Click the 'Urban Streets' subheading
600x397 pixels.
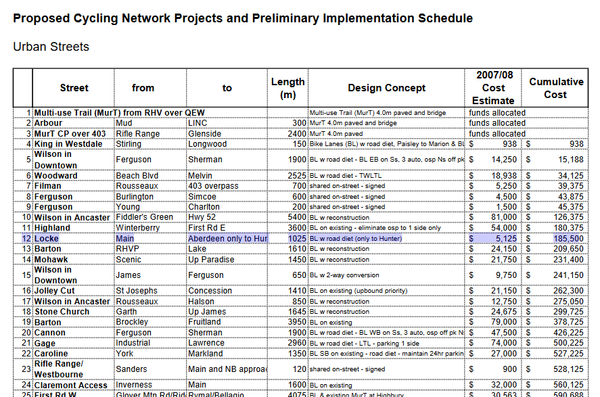point(51,47)
